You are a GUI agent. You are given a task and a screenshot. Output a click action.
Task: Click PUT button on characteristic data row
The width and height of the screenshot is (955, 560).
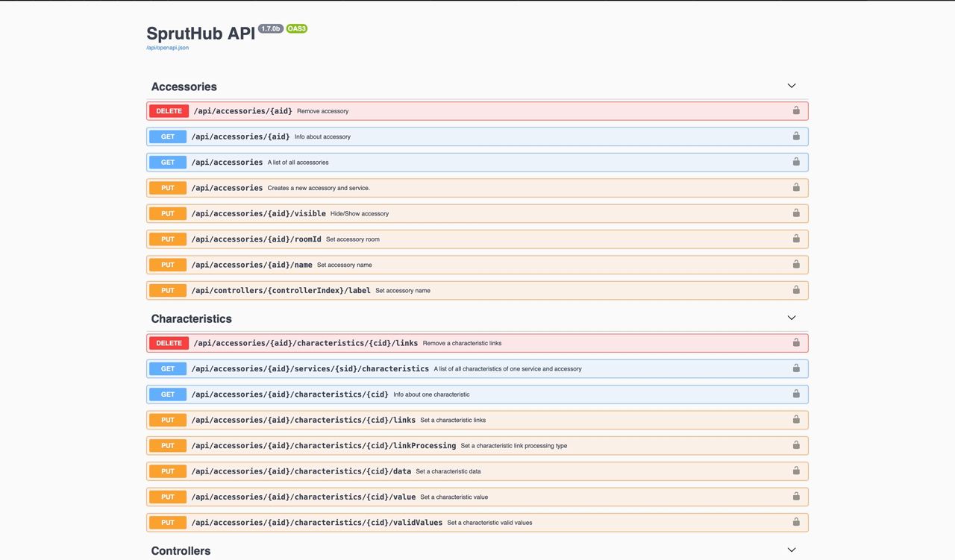[168, 471]
